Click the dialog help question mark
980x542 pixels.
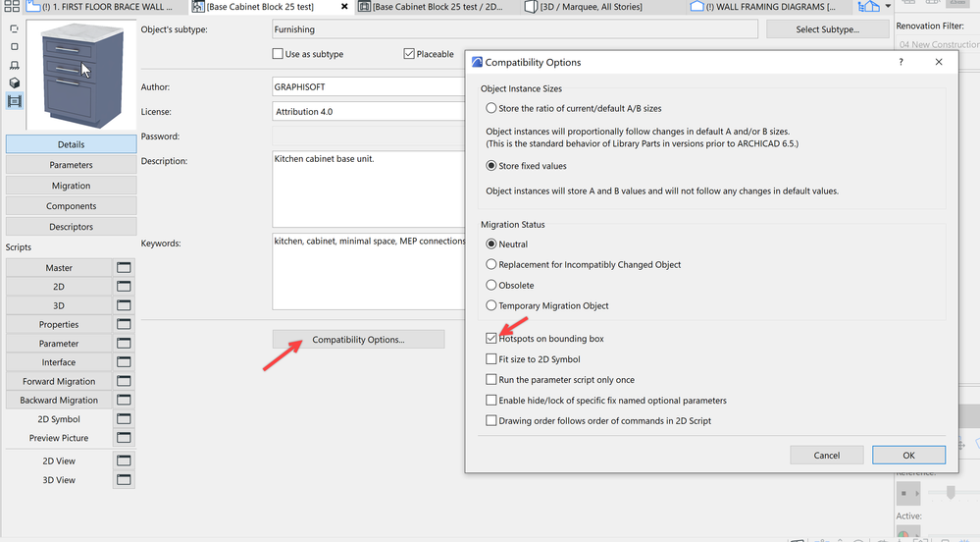pos(901,62)
